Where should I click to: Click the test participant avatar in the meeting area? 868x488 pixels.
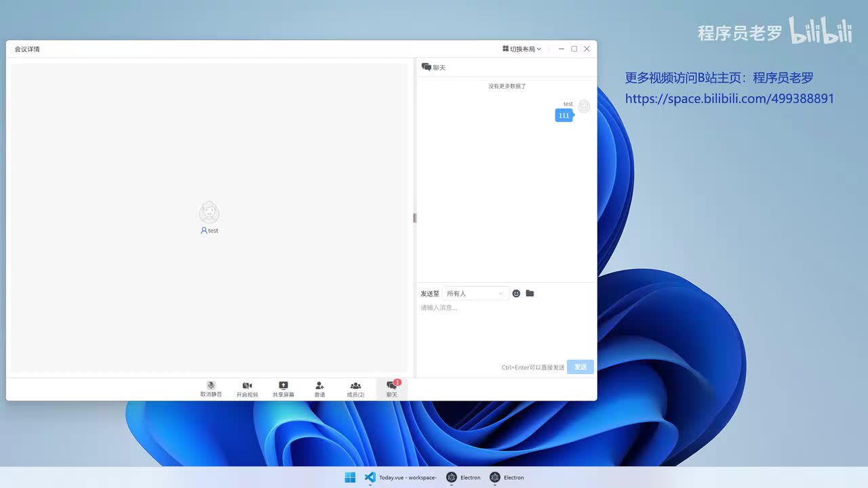point(210,212)
